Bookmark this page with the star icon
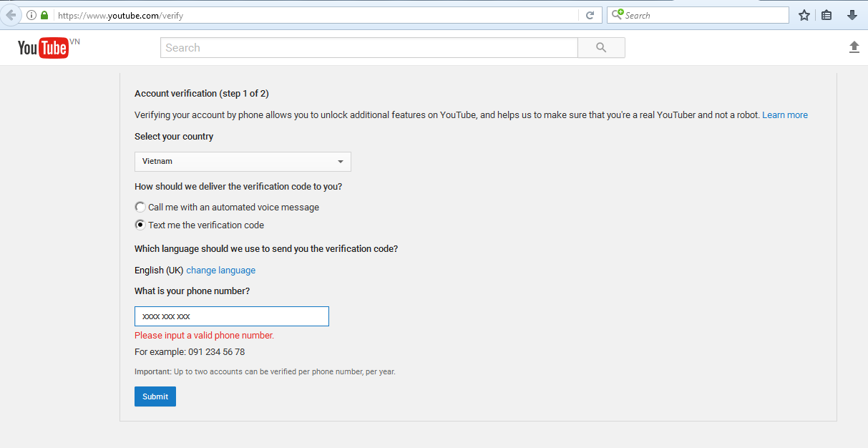 tap(804, 15)
